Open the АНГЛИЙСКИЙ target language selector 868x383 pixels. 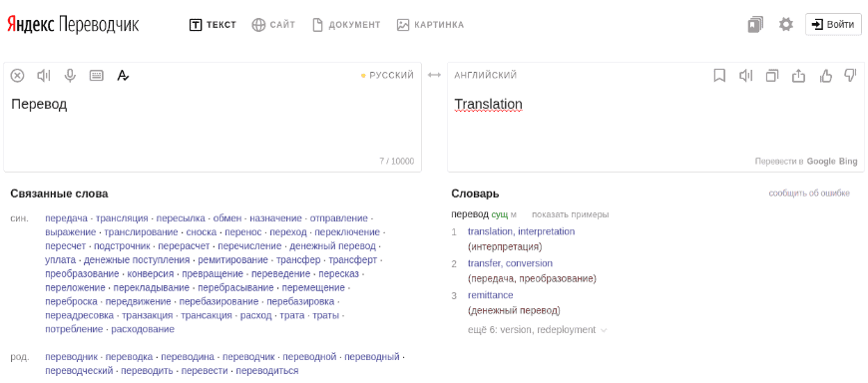pyautogui.click(x=486, y=75)
